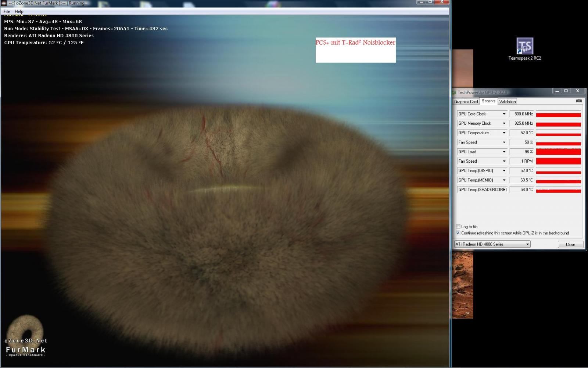Open the ATI Radeon HD 4800 Series device dropdown
Image resolution: width=588 pixels, height=368 pixels.
[492, 244]
